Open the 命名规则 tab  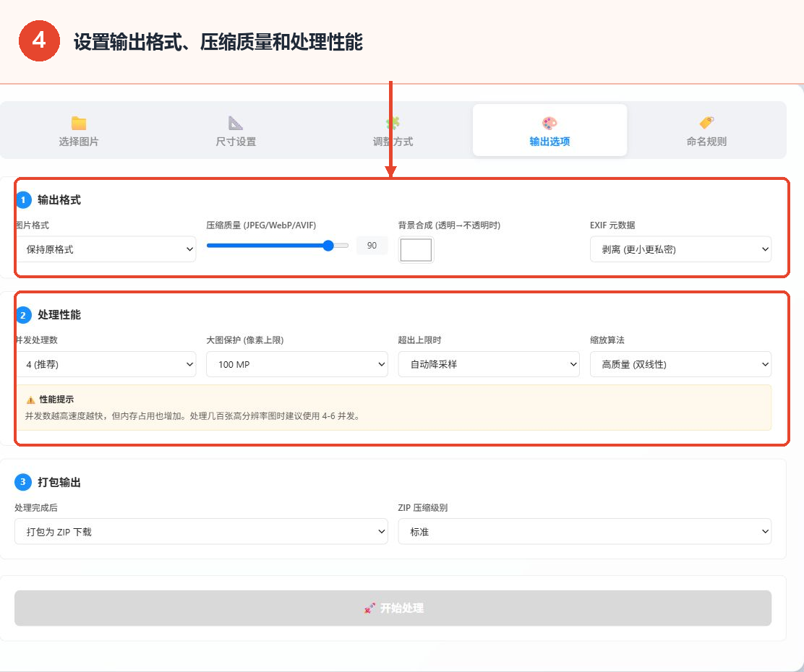[x=706, y=131]
